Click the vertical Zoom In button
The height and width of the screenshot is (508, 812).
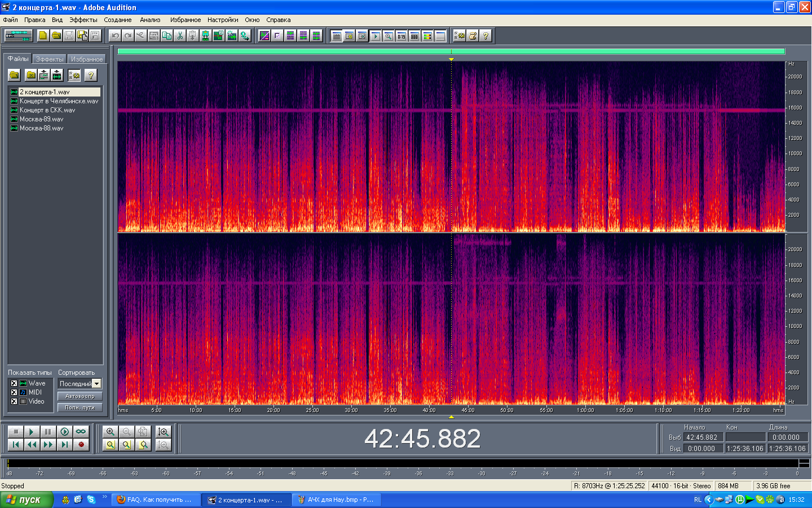pyautogui.click(x=164, y=432)
